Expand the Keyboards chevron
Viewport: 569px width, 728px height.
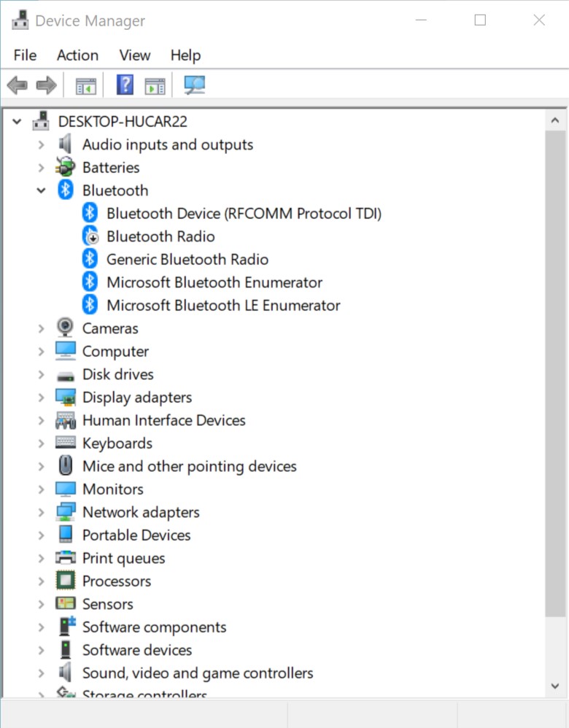pos(42,444)
